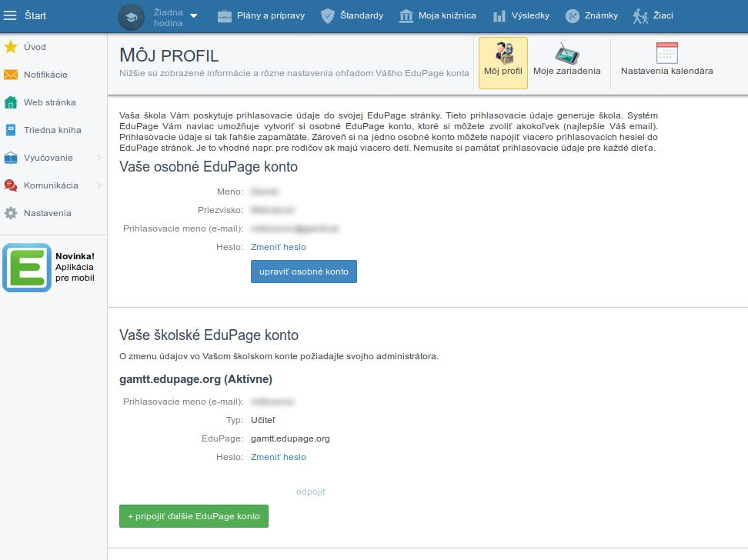Viewport: 748px width, 560px height.
Task: Expand the Vyučovanie submenu chevron
Action: pyautogui.click(x=99, y=158)
